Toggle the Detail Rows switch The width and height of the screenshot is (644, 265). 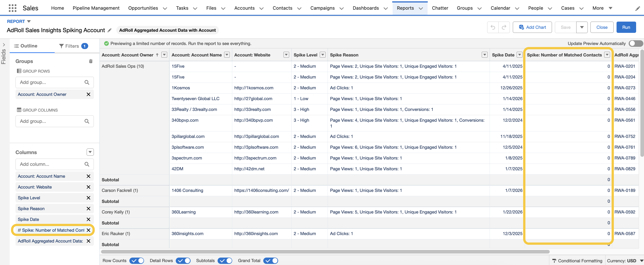pos(183,261)
